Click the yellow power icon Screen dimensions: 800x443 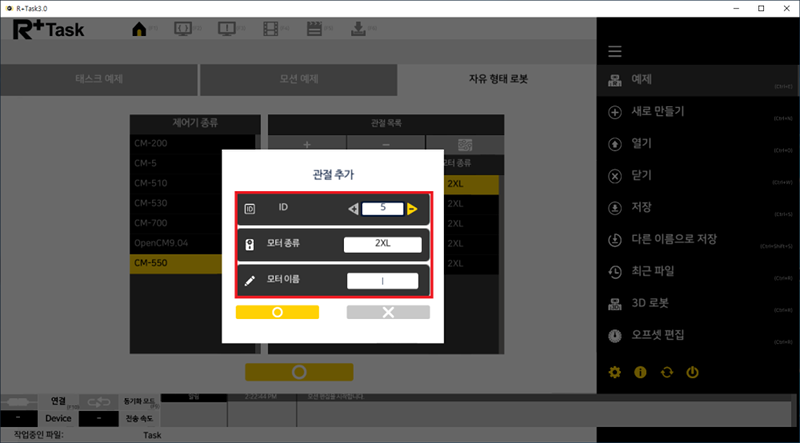692,372
